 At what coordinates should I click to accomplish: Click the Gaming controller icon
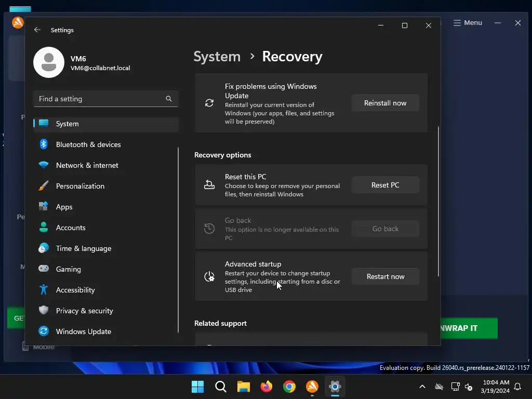44,269
